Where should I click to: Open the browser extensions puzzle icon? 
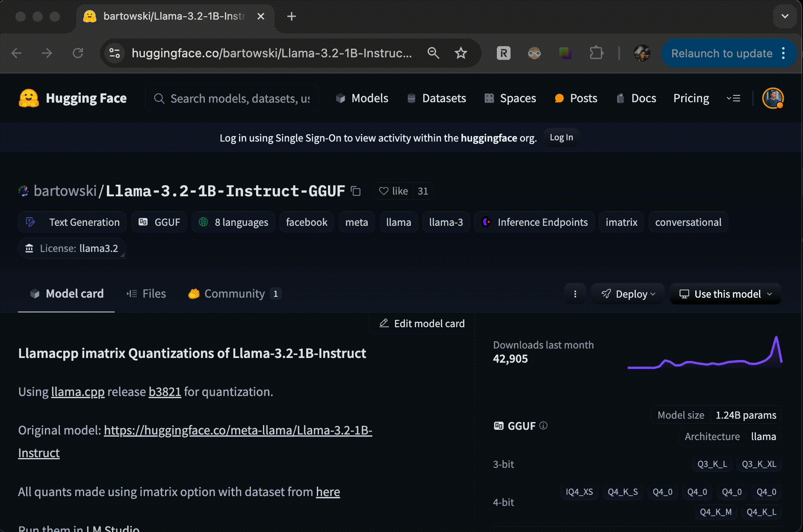pyautogui.click(x=596, y=53)
